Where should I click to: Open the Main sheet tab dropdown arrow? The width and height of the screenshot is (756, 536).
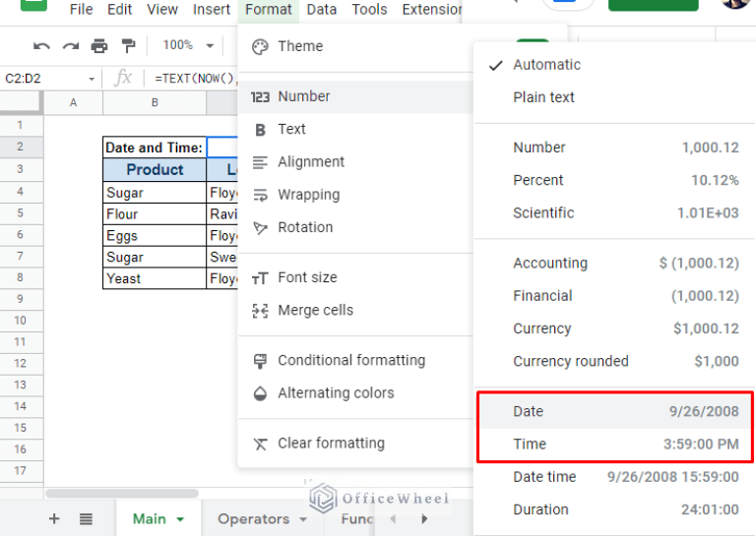180,519
